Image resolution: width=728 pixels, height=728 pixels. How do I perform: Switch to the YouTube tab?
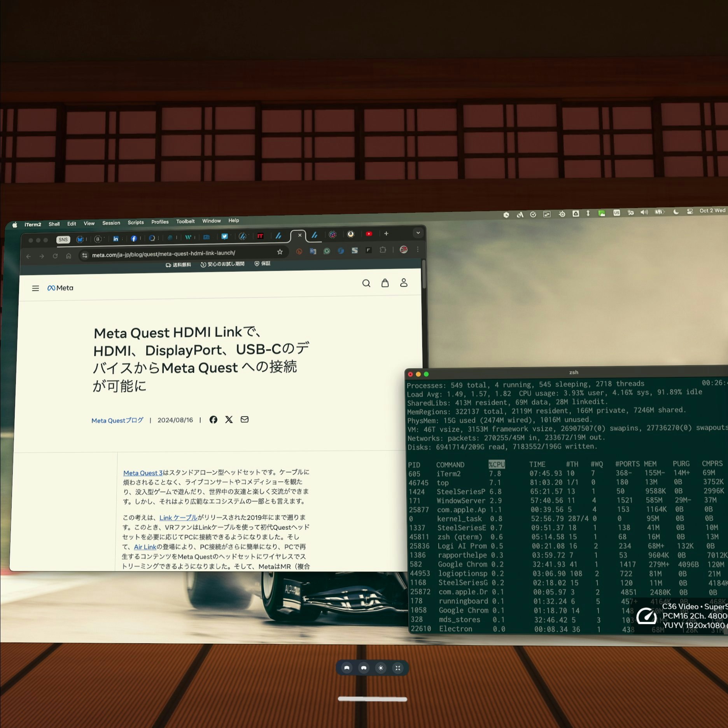[369, 234]
